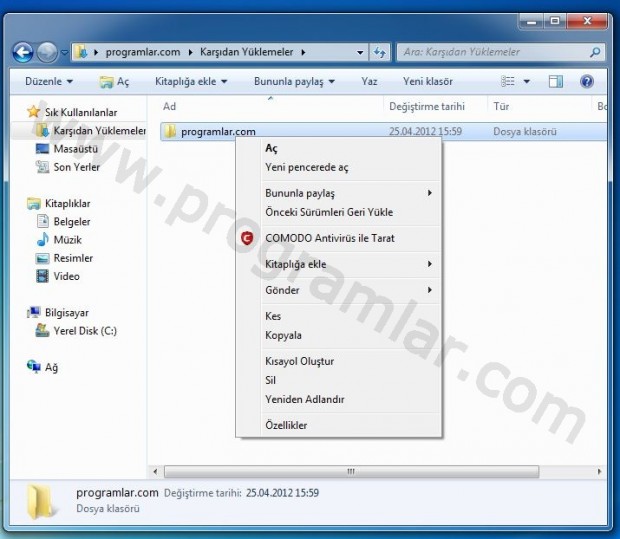Open address bar history dropdown
Image resolution: width=620 pixels, height=539 pixels.
click(x=360, y=52)
